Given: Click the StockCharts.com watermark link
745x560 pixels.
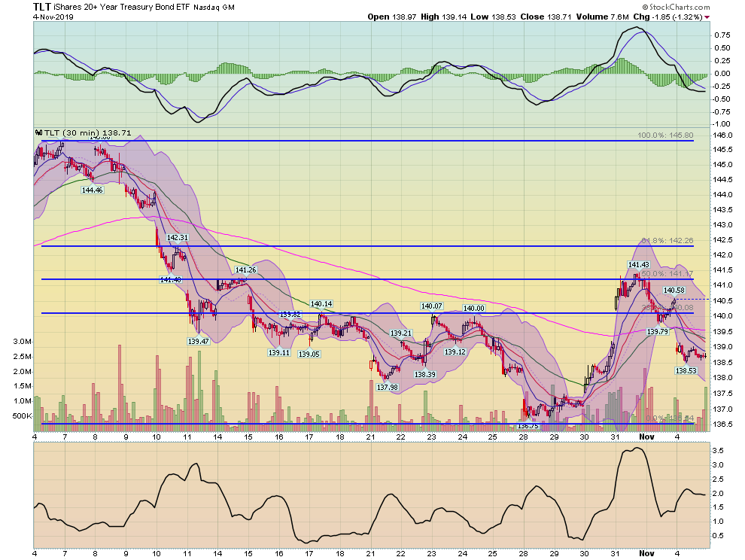Looking at the screenshot, I should coord(676,7).
